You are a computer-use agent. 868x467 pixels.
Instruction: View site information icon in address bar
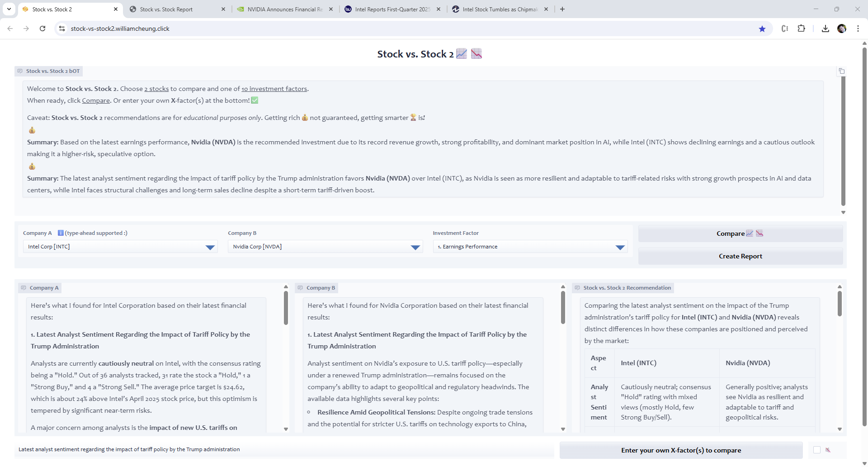coord(62,29)
